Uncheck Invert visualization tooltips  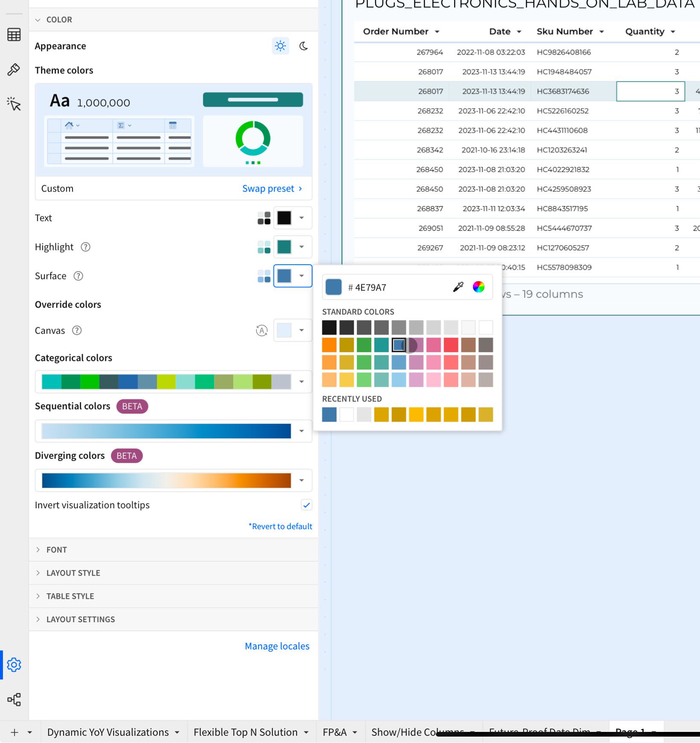(x=306, y=504)
